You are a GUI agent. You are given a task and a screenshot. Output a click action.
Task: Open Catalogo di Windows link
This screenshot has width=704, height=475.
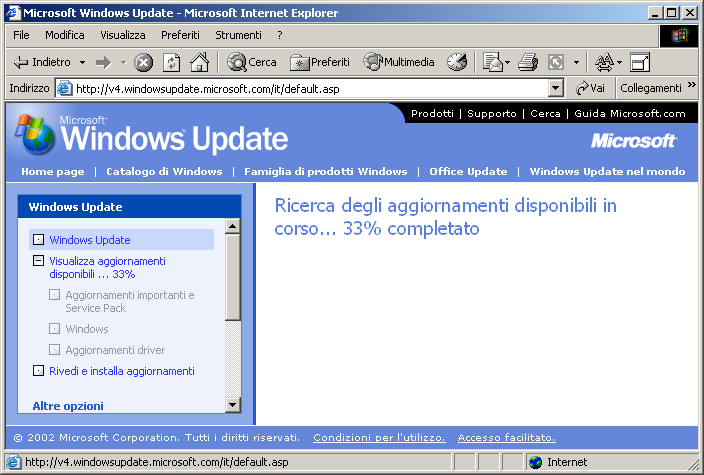point(164,172)
